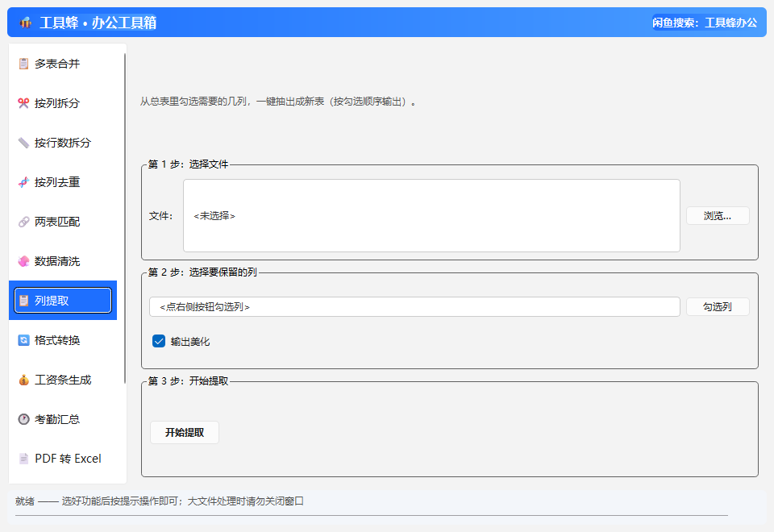Uncheck the 输出美化 checkbox

pos(159,341)
